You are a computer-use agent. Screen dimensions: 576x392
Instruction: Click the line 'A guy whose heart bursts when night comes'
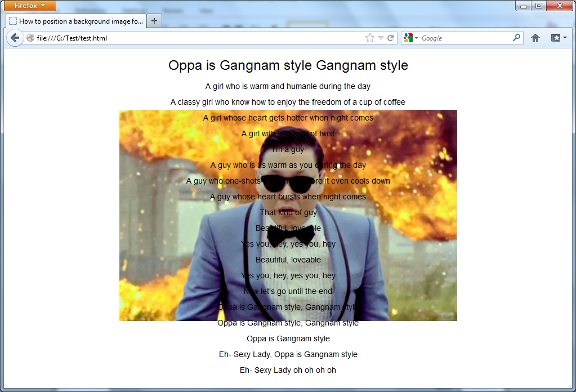tap(288, 197)
